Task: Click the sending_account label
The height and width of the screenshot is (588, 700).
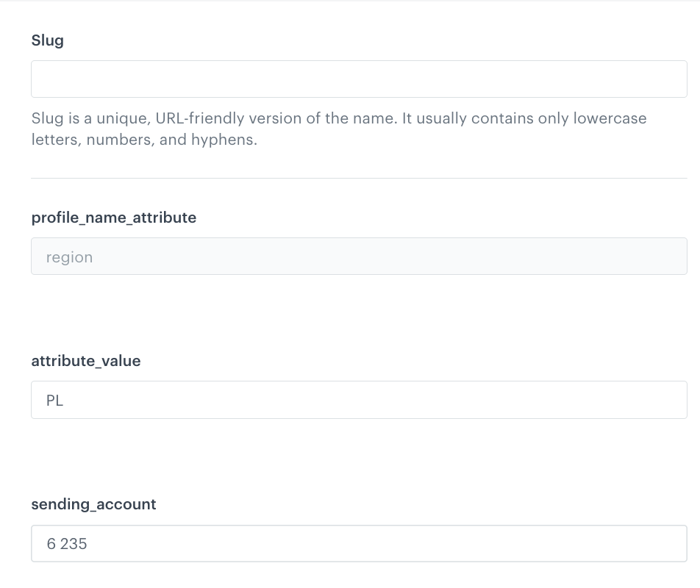Action: click(93, 504)
